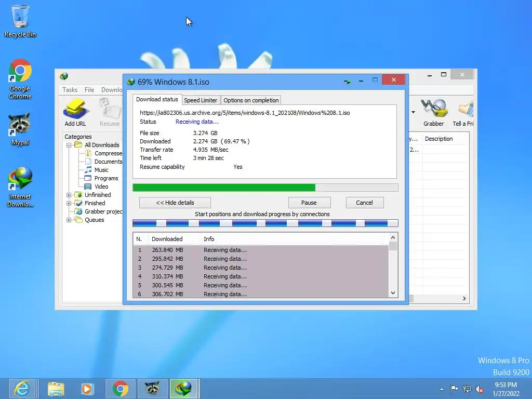The width and height of the screenshot is (532, 399).
Task: Switch to IDM in the taskbar
Action: coord(183,389)
